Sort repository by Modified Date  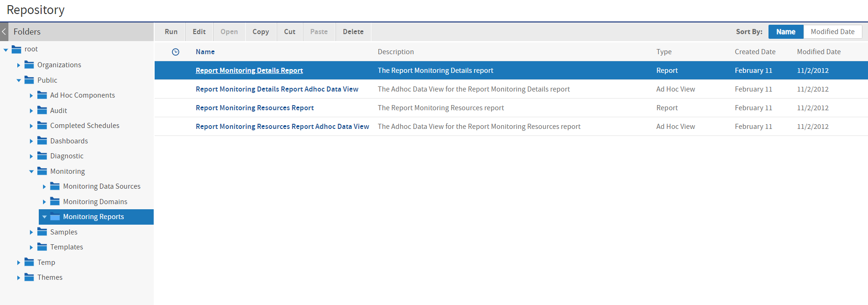point(832,32)
